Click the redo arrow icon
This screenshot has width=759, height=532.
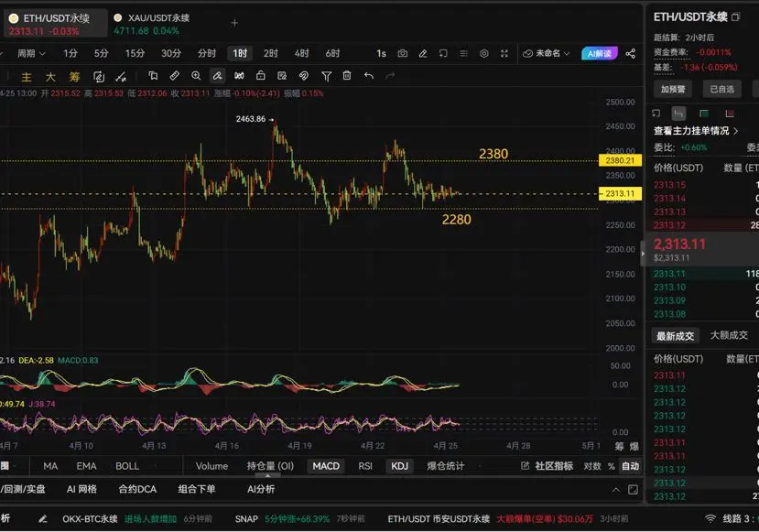pyautogui.click(x=390, y=75)
